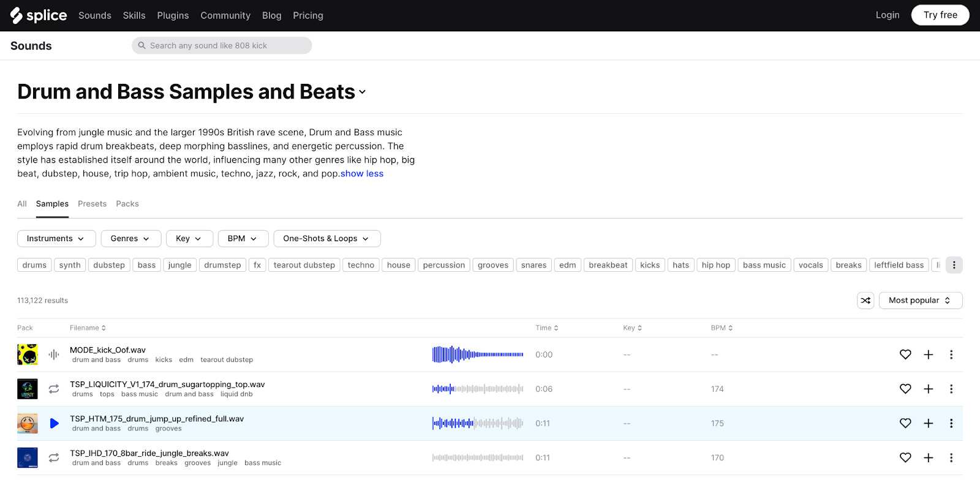Open the tag list overflow menu

click(954, 265)
